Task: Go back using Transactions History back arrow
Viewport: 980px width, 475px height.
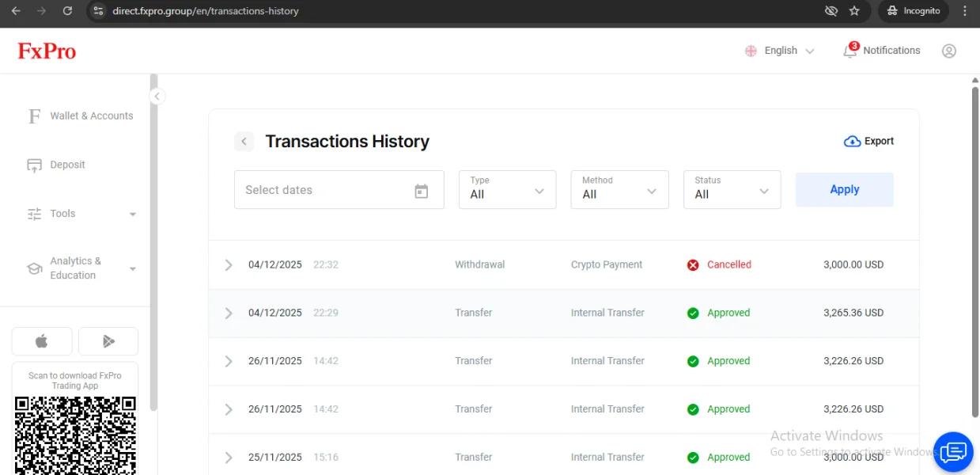Action: click(244, 142)
